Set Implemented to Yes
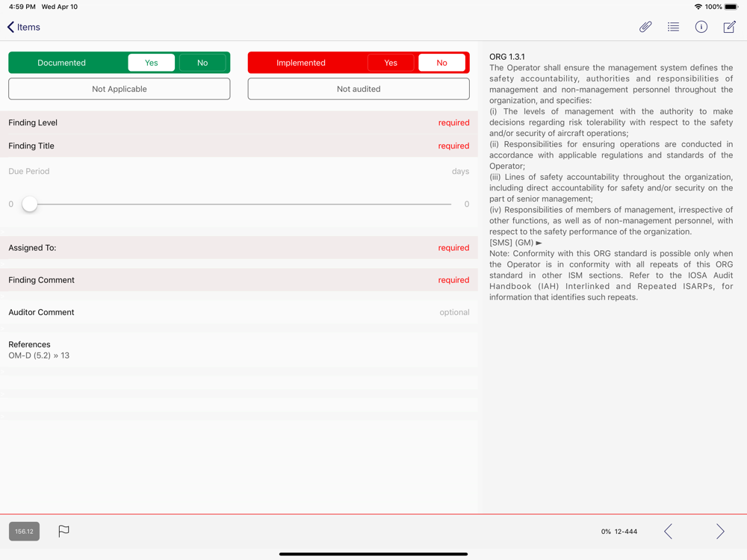This screenshot has height=560, width=747. (x=391, y=63)
